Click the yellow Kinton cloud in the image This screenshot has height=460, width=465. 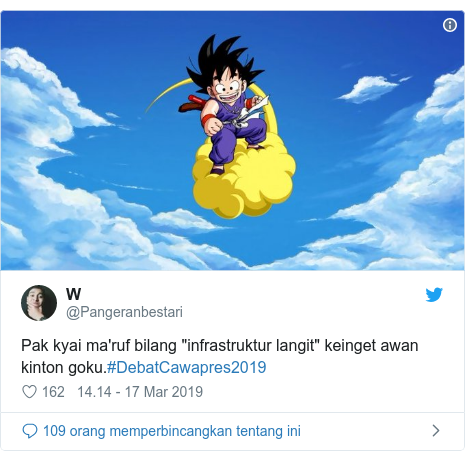(x=244, y=180)
